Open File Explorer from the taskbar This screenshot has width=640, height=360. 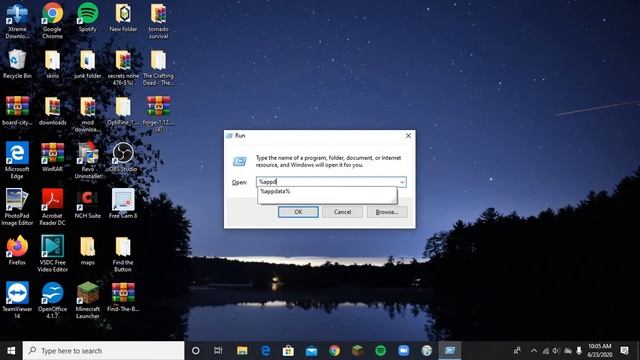(x=242, y=351)
